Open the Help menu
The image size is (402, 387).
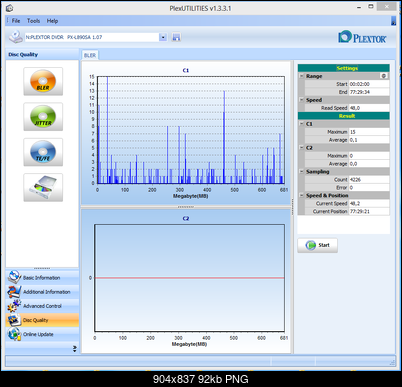coord(52,21)
